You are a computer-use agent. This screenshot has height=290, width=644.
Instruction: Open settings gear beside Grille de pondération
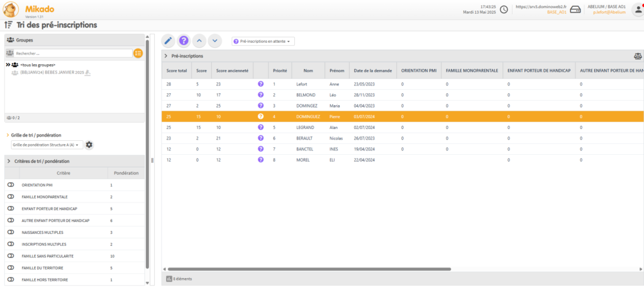click(89, 145)
